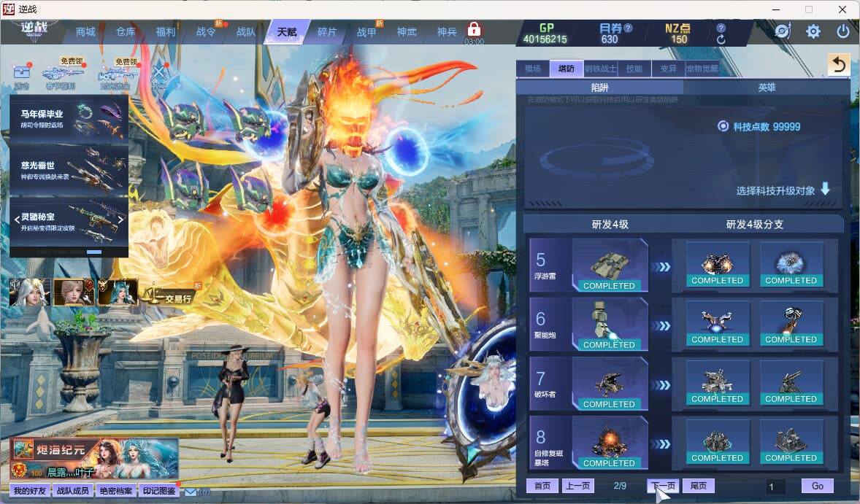Go to 下一页 next page
The height and width of the screenshot is (504, 860).
pyautogui.click(x=663, y=485)
